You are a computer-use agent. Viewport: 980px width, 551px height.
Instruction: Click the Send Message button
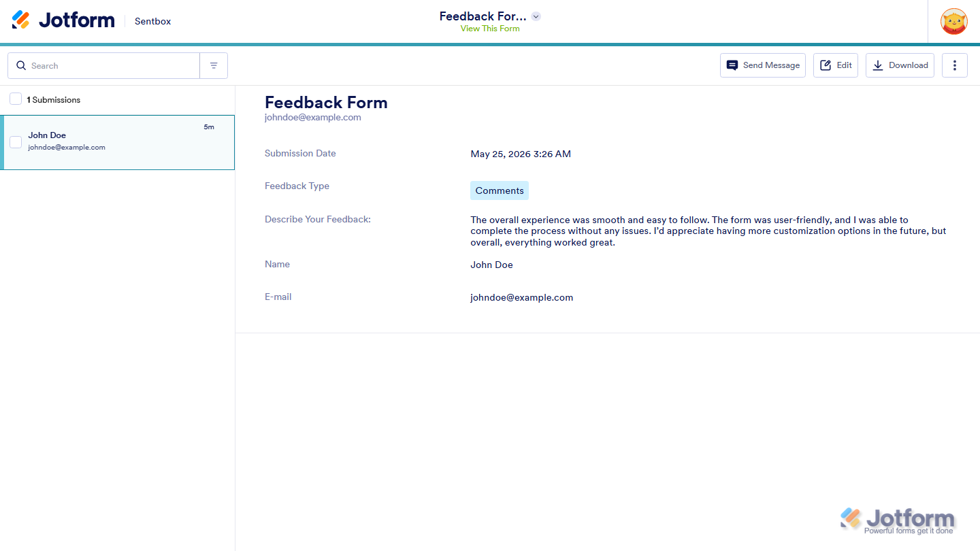click(x=763, y=65)
